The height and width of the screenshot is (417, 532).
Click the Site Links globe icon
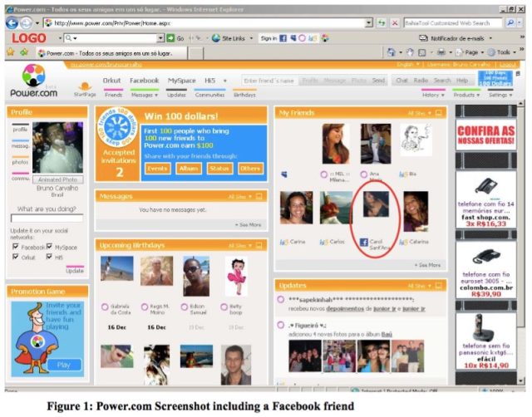[216, 38]
